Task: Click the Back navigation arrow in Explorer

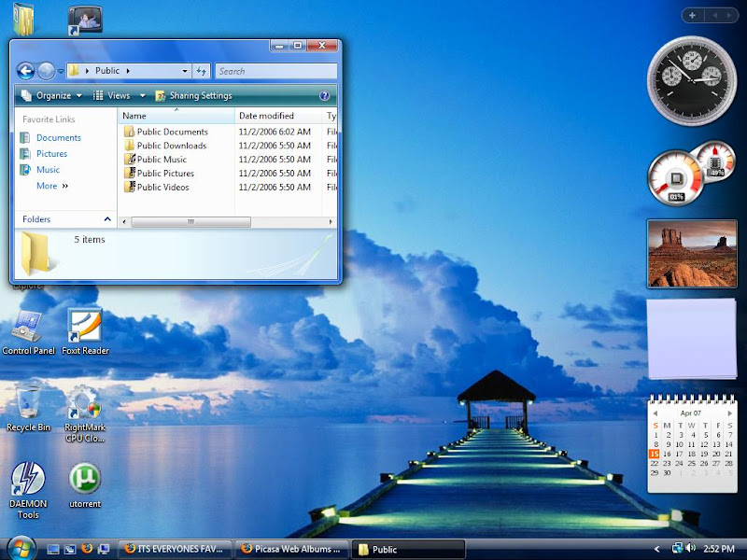Action: click(25, 71)
